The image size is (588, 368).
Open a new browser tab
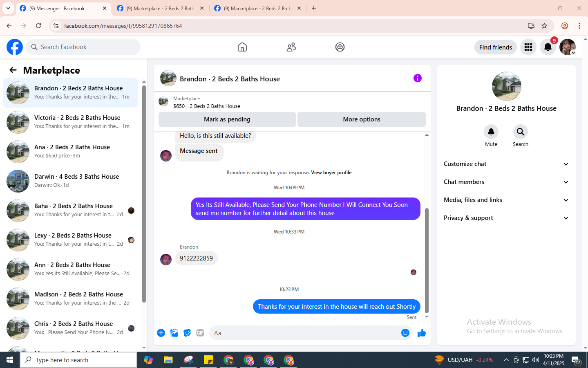click(314, 8)
